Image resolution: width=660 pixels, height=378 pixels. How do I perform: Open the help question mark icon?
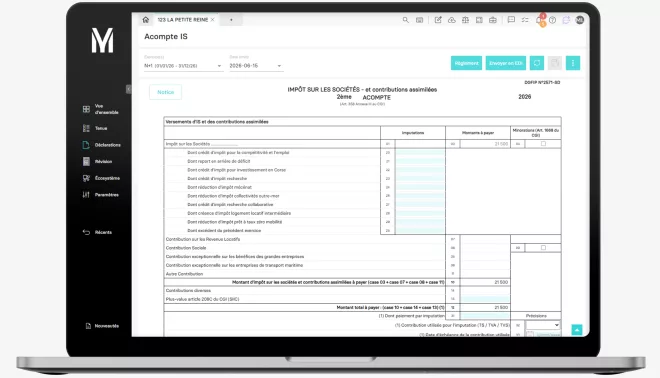(x=553, y=20)
